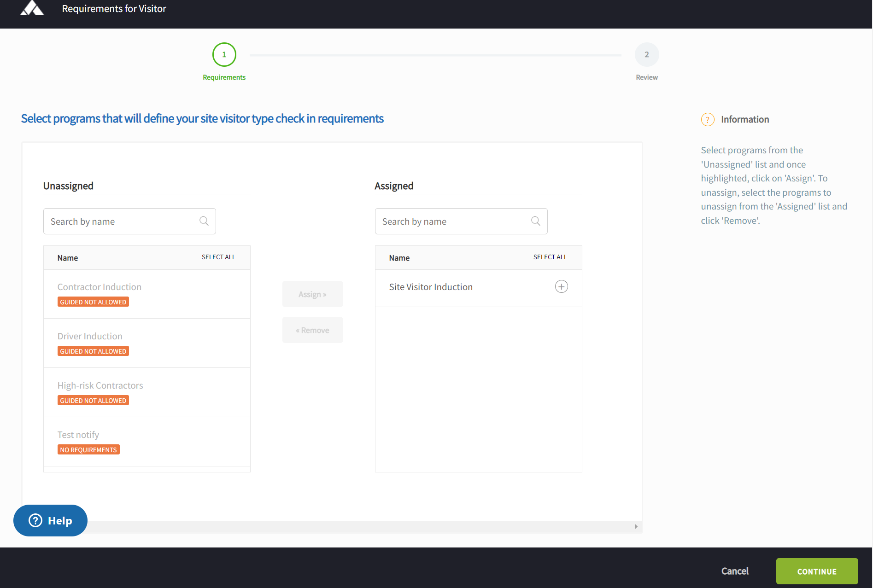Screen dimensions: 873x588
Task: Select the High-risk Contractors program
Action: coord(100,386)
